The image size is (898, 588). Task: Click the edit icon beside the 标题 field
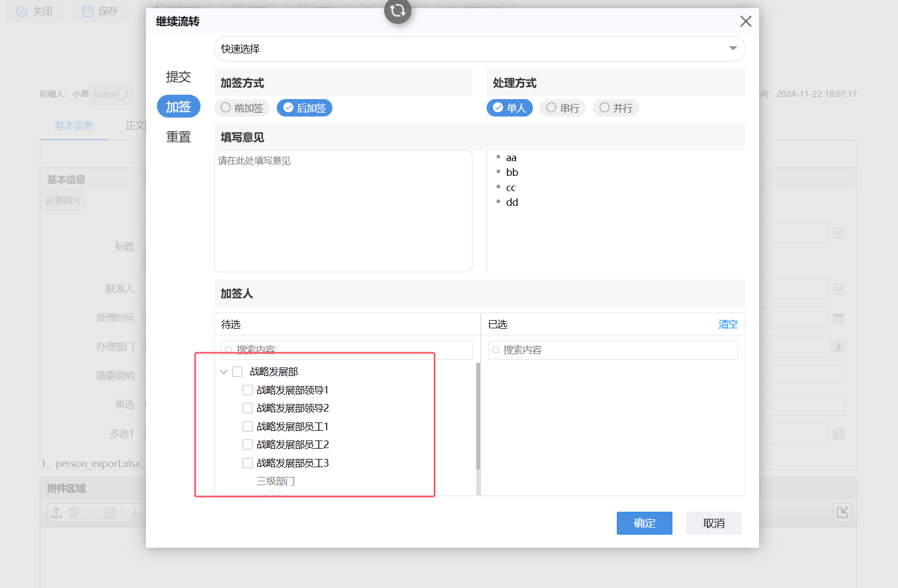click(x=839, y=234)
